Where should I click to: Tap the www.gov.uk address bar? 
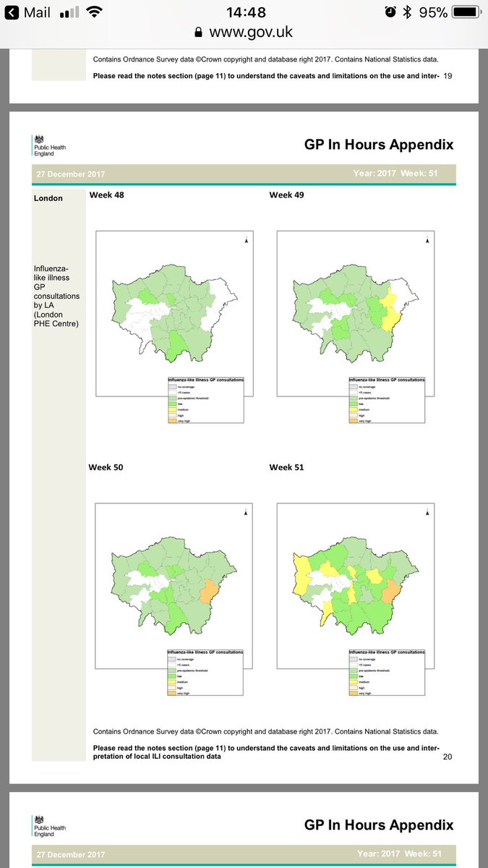(x=244, y=33)
